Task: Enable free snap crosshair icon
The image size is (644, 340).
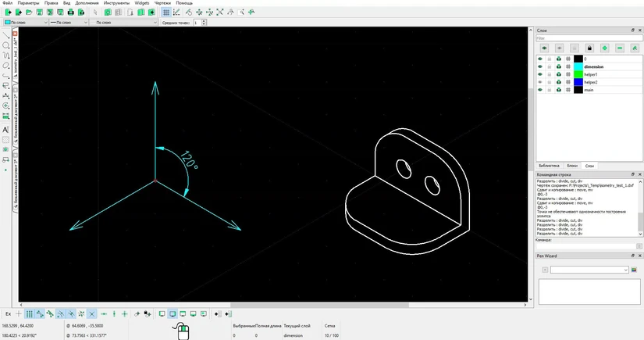Action: (x=19, y=313)
